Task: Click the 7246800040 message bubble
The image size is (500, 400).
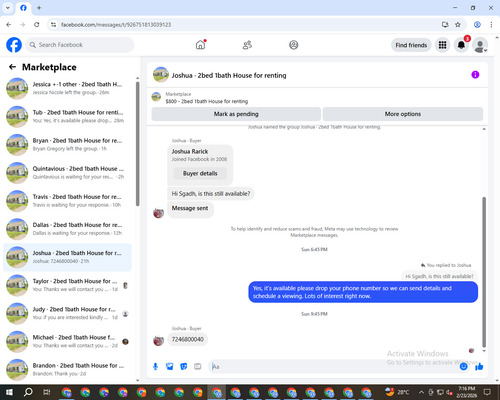Action: (x=188, y=339)
